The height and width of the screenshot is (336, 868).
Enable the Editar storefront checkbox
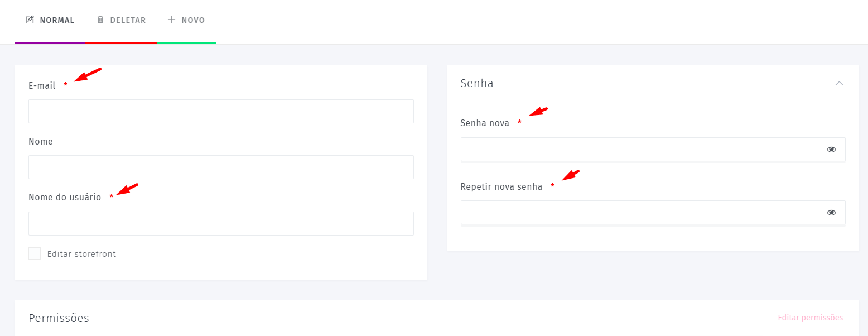click(35, 253)
